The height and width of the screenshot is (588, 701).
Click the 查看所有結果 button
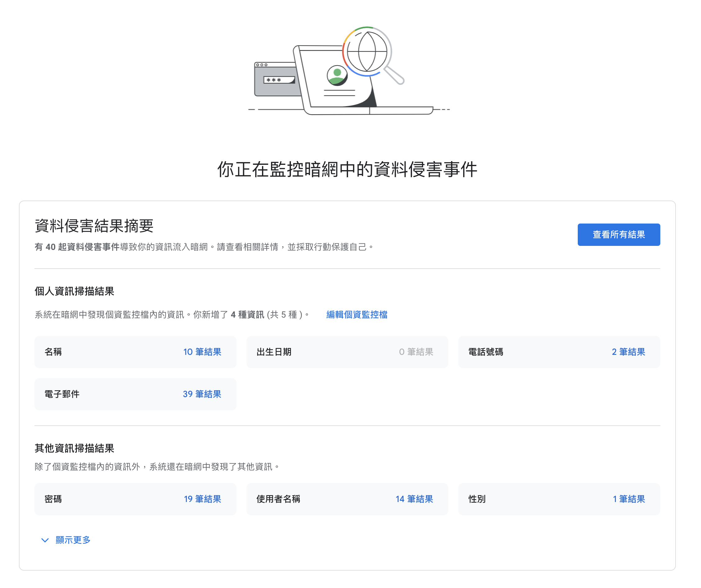point(618,235)
